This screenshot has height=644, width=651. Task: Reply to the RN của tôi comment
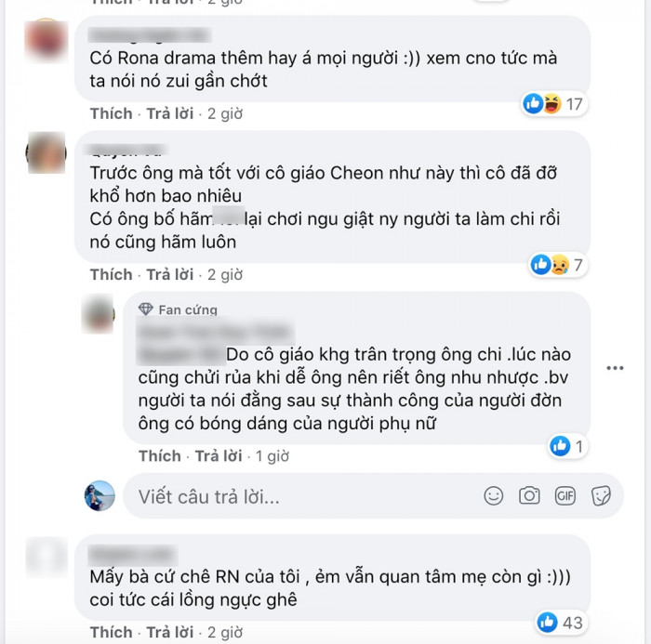pyautogui.click(x=170, y=632)
